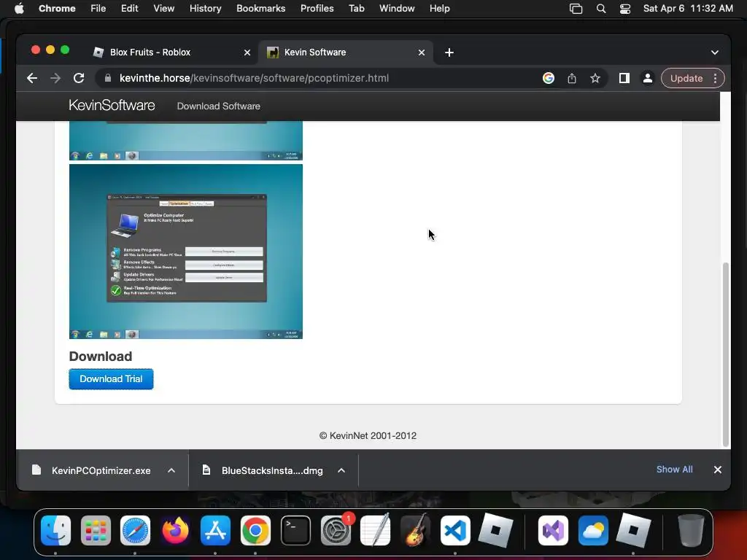
Task: View site security lock info
Action: coord(108,78)
